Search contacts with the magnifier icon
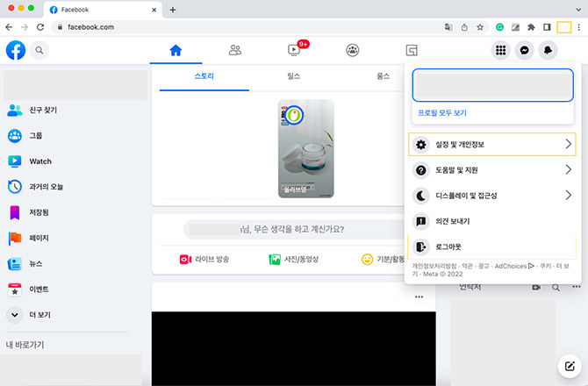588x386 pixels. pos(556,288)
